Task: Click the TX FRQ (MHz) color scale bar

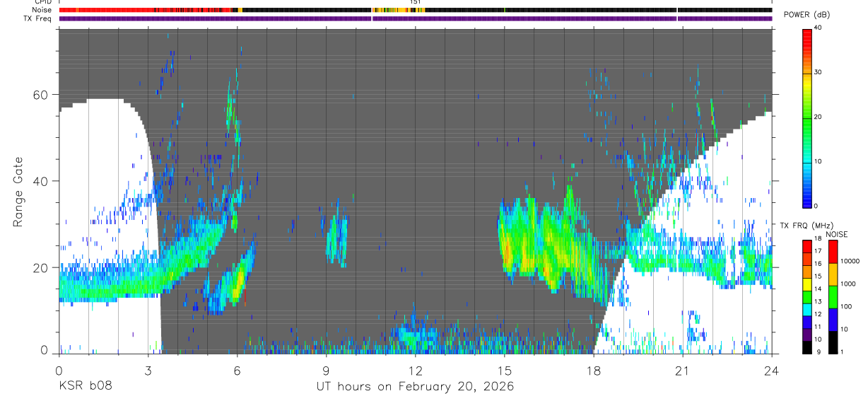Action: 808,296
